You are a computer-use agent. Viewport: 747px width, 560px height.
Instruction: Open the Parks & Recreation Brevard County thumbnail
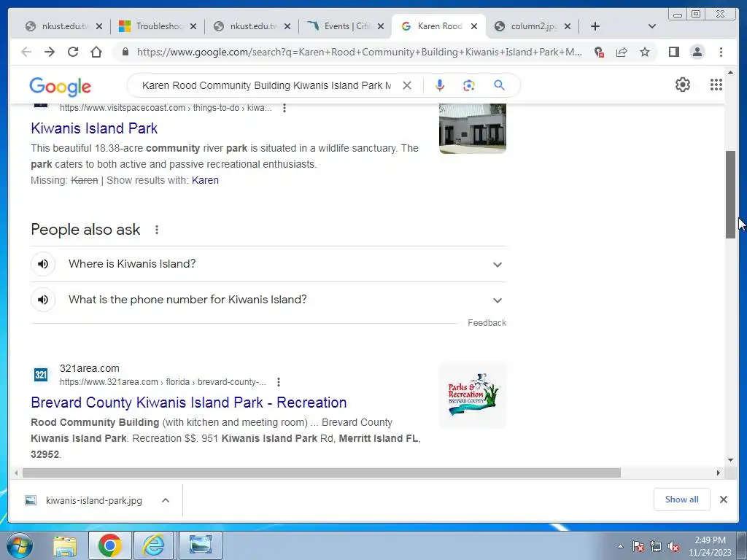473,395
